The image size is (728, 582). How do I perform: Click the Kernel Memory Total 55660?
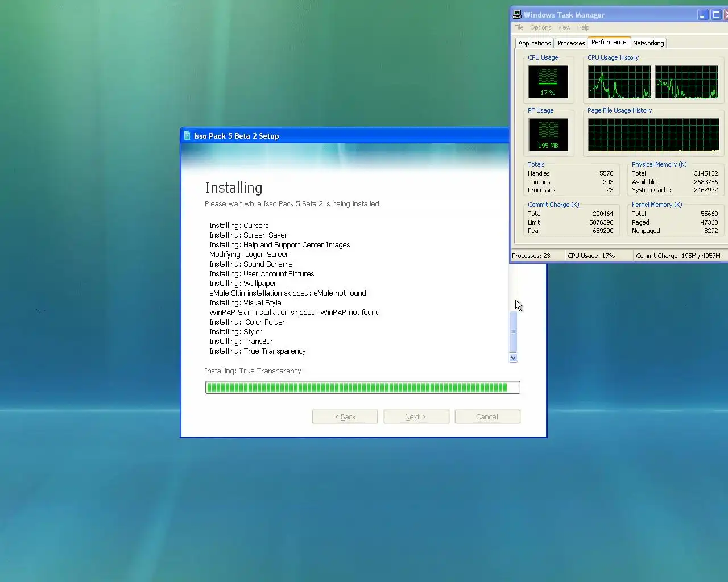(709, 214)
